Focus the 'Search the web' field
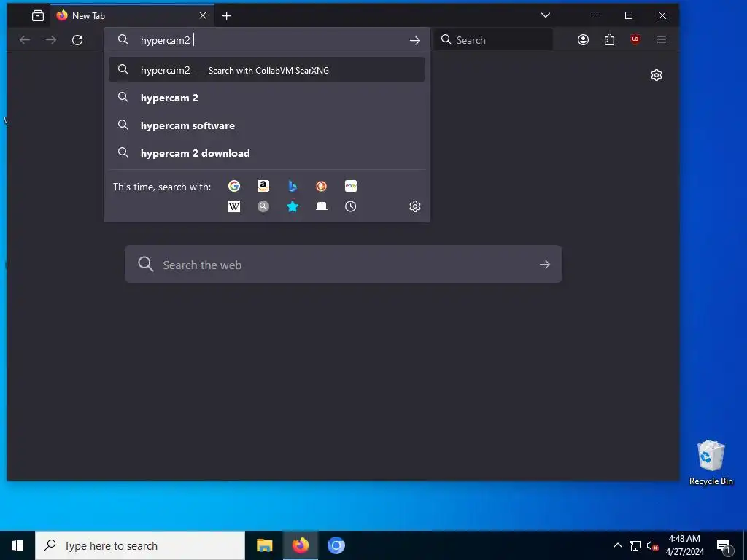Image resolution: width=747 pixels, height=560 pixels. (343, 264)
